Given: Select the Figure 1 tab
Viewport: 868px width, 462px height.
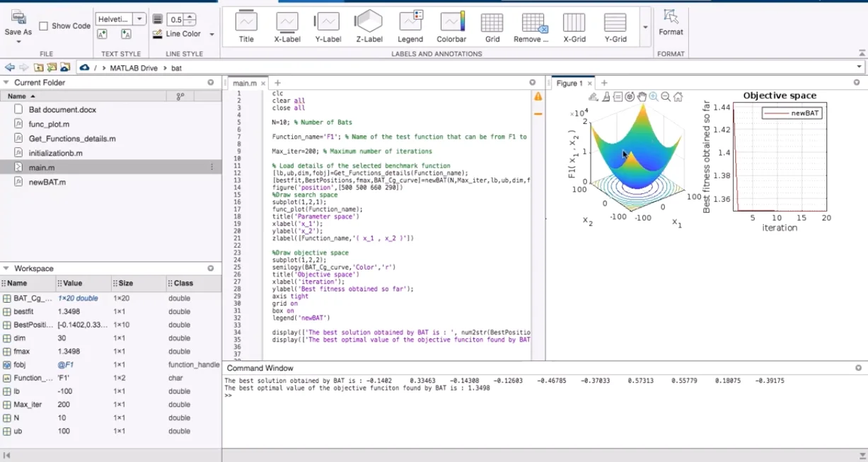Looking at the screenshot, I should click(569, 83).
